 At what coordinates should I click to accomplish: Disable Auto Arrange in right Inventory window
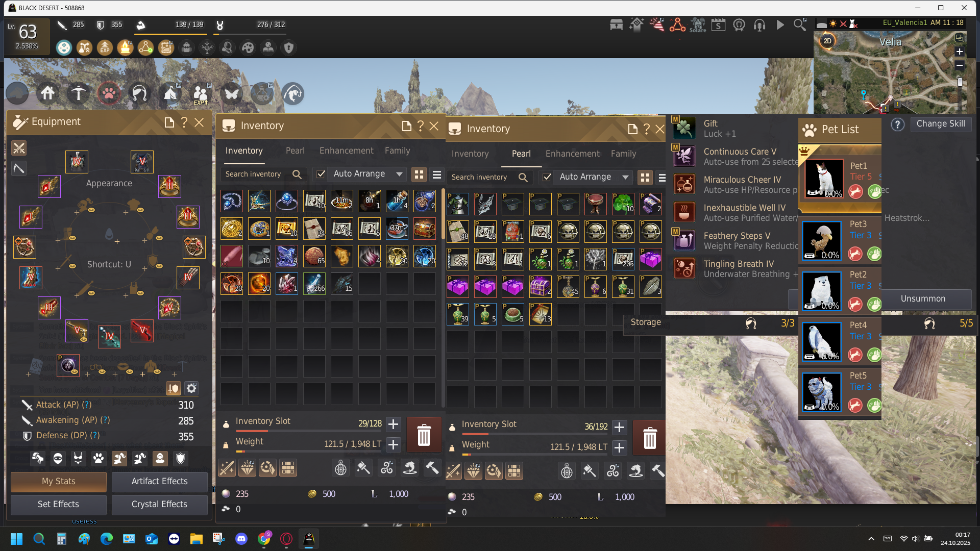pyautogui.click(x=547, y=177)
